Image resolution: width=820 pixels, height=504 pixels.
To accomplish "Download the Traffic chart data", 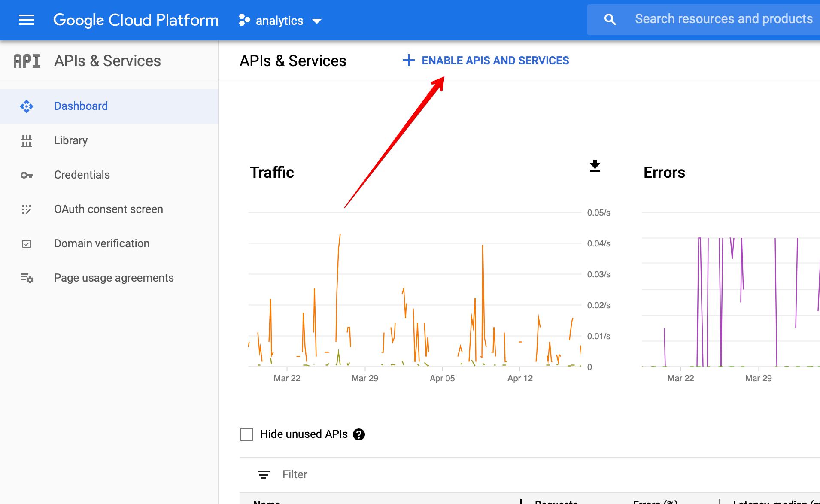I will pos(595,166).
